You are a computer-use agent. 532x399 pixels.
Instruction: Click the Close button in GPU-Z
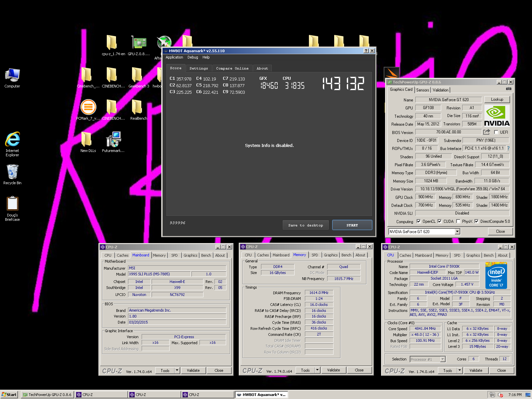(x=500, y=231)
